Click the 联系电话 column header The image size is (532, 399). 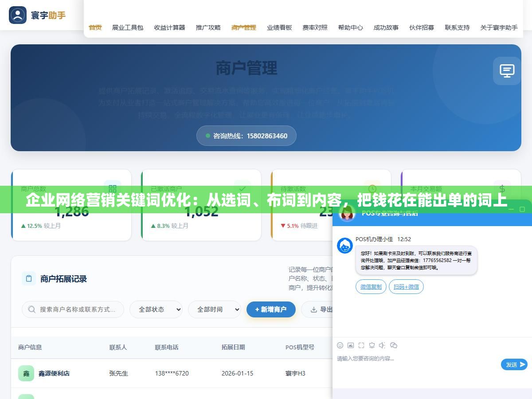(x=167, y=347)
